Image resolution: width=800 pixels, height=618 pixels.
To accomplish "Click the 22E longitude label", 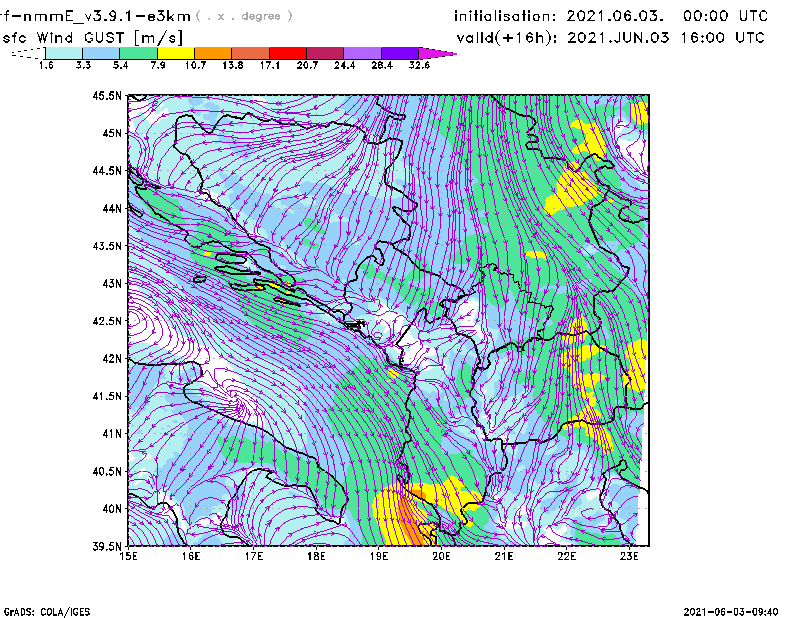I will click(x=566, y=556).
